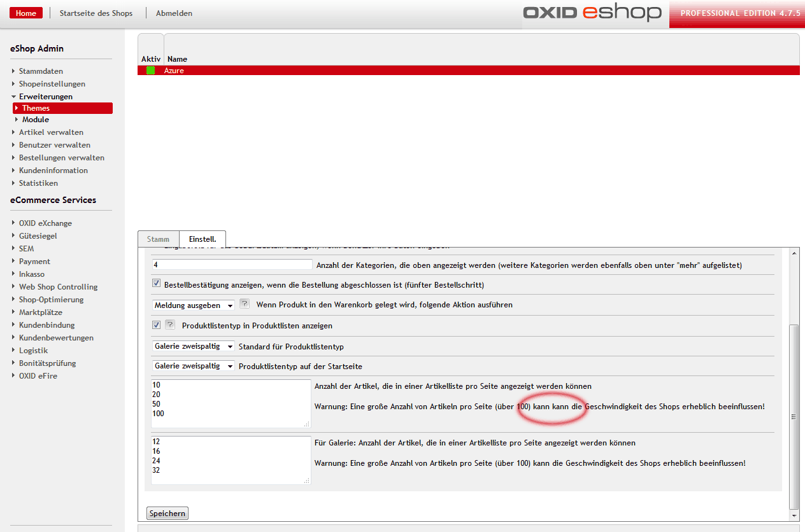
Task: Click scrollbar up arrow in settings panel
Action: pyautogui.click(x=793, y=253)
